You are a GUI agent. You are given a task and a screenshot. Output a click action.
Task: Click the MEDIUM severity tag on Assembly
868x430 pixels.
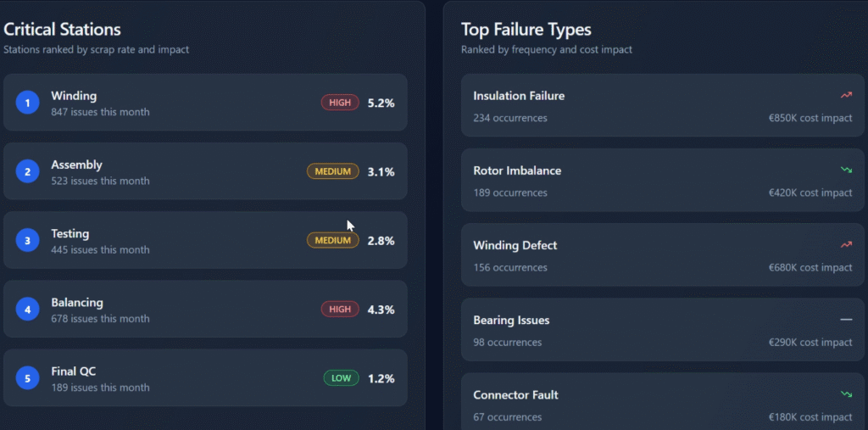(333, 171)
